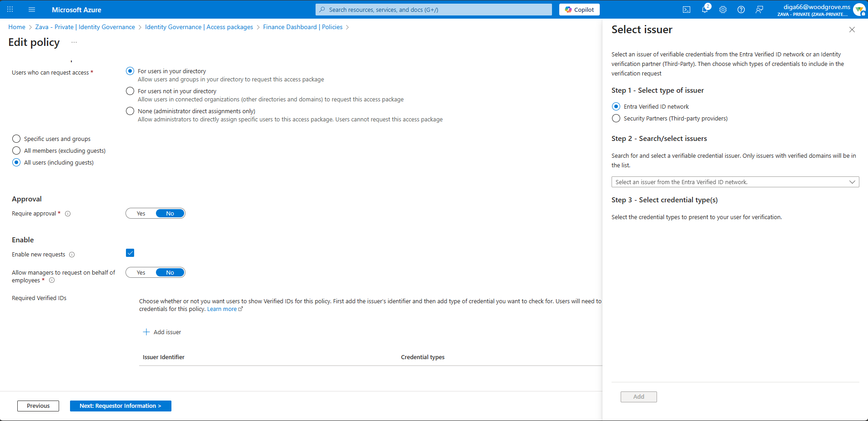Launch Cloud Shell from the top bar

[687, 10]
